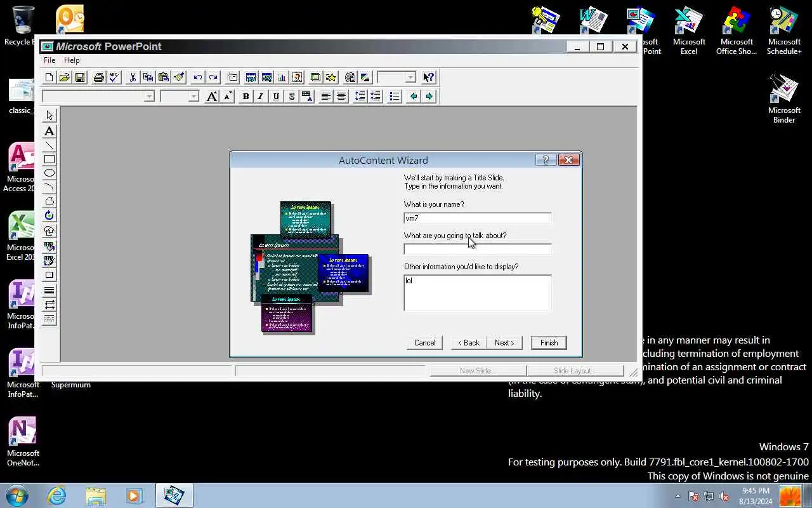This screenshot has height=508, width=812.
Task: Open context help arrow-question icon
Action: [429, 77]
